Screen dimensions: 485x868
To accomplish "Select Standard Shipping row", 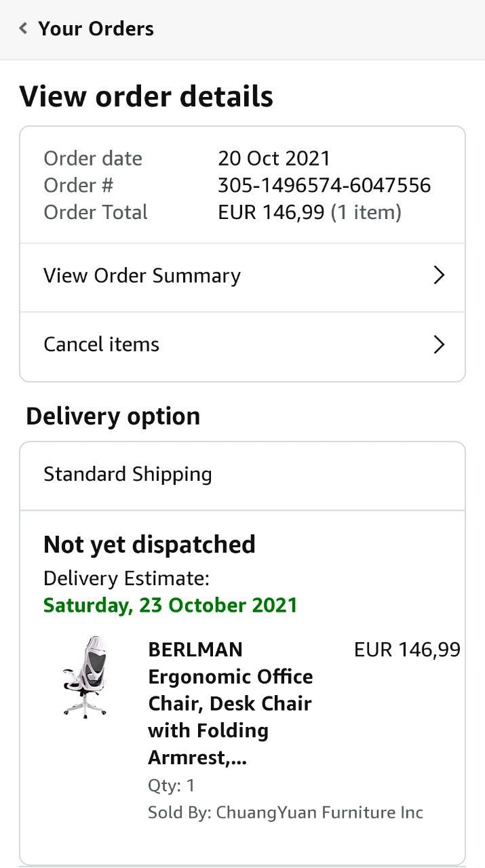I will (128, 474).
